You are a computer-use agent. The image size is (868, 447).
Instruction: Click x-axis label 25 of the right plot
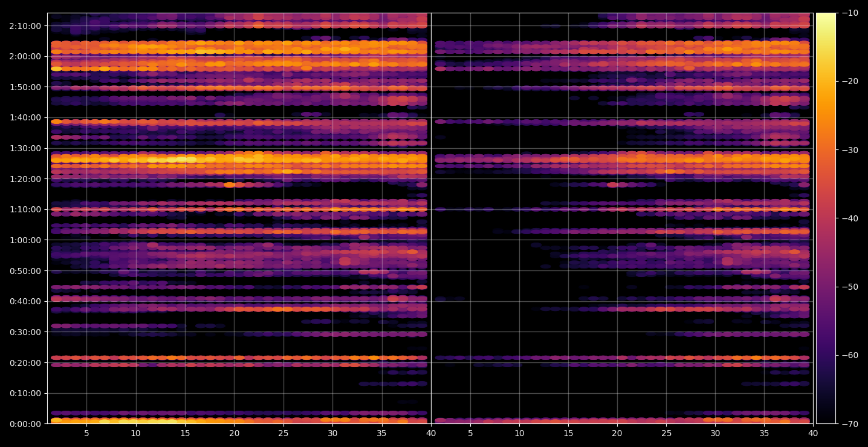point(666,434)
